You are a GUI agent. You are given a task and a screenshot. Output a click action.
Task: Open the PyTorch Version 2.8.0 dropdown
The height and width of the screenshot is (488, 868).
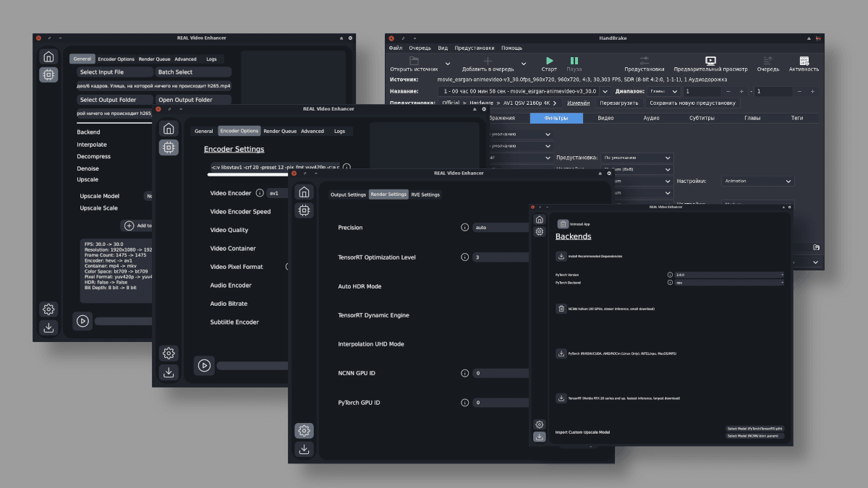(x=729, y=275)
